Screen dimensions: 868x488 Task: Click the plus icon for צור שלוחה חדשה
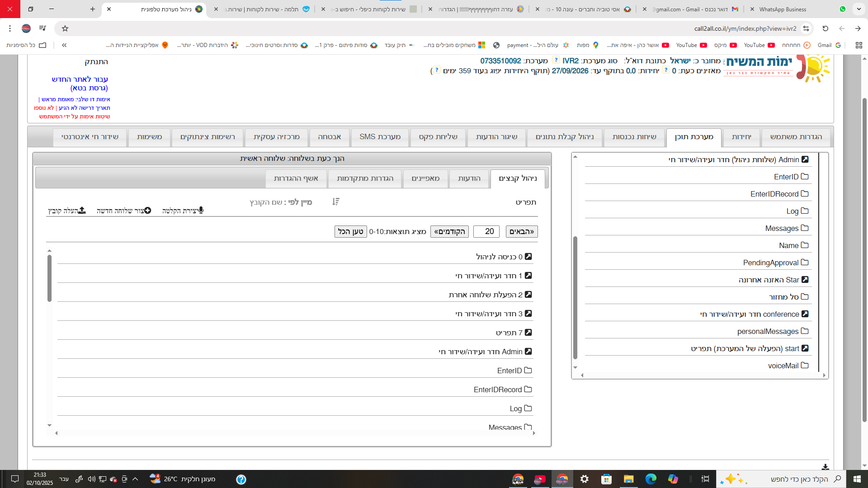click(x=147, y=211)
